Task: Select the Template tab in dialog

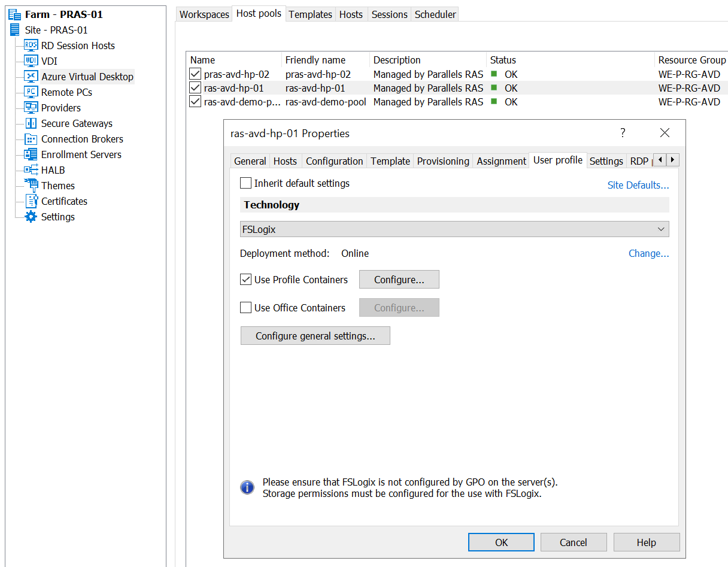Action: click(x=390, y=161)
